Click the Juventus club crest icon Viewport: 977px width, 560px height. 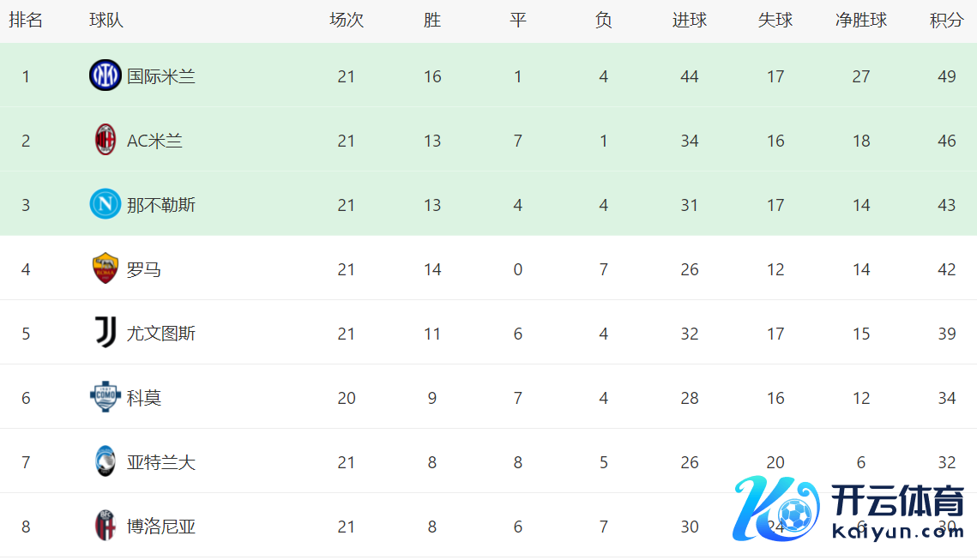[105, 333]
